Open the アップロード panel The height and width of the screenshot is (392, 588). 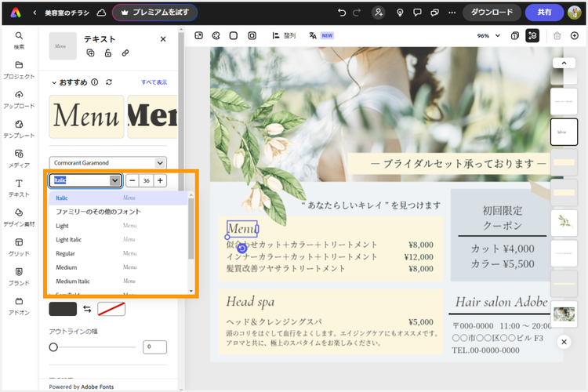(19, 100)
